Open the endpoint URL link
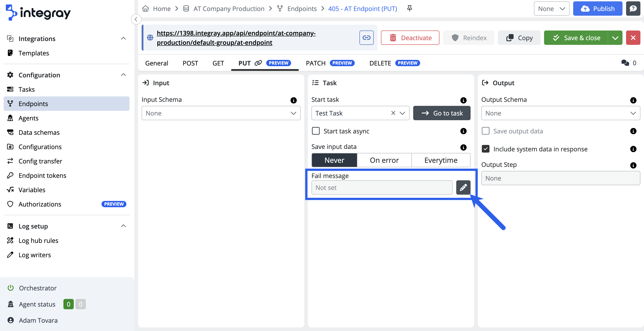 pyautogui.click(x=236, y=38)
